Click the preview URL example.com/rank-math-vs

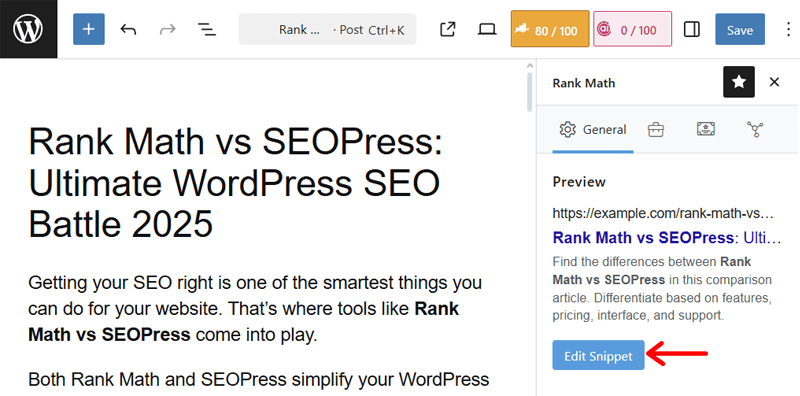[x=664, y=212]
